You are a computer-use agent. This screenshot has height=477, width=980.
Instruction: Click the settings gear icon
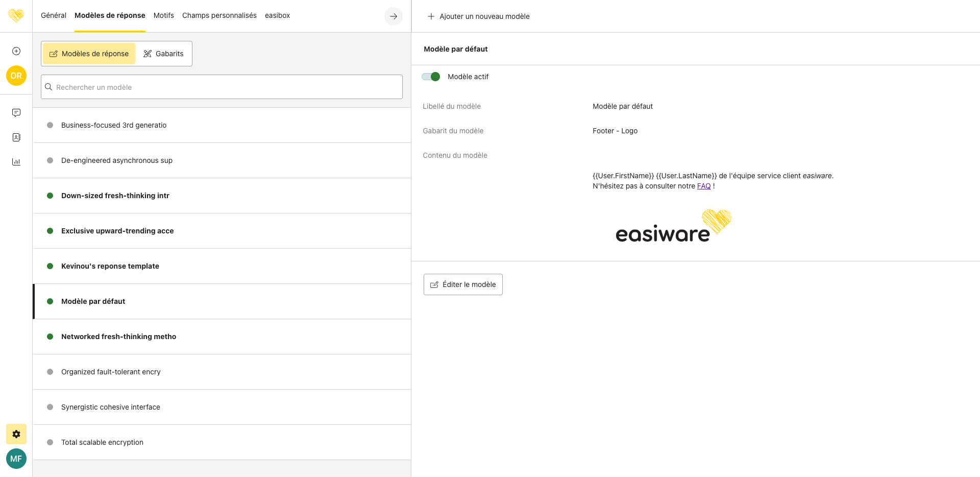(x=16, y=434)
